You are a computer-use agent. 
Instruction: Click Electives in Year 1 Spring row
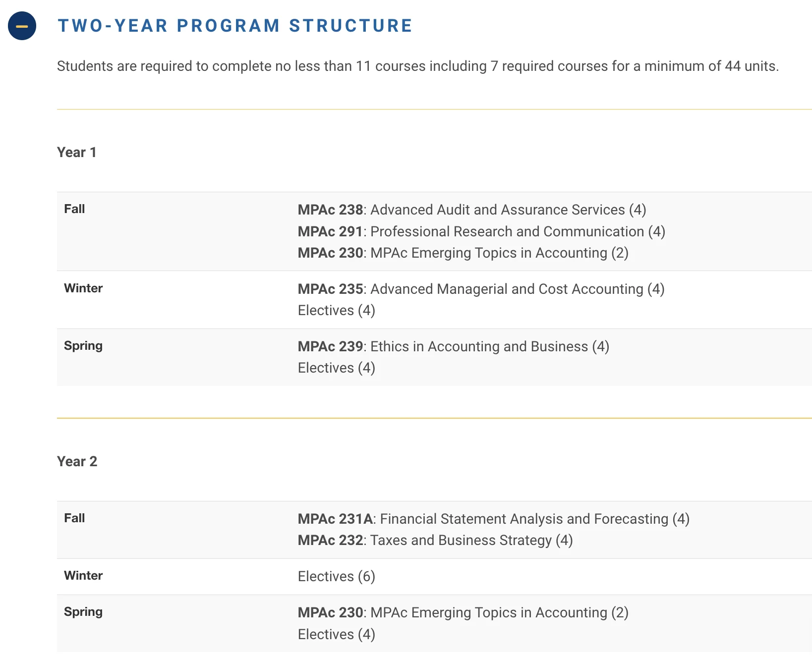336,368
